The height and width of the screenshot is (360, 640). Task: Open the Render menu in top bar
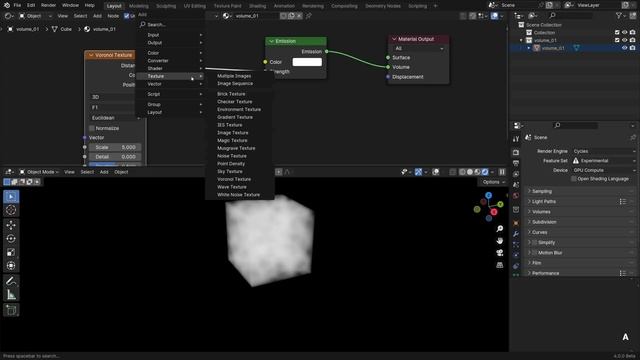pos(48,5)
